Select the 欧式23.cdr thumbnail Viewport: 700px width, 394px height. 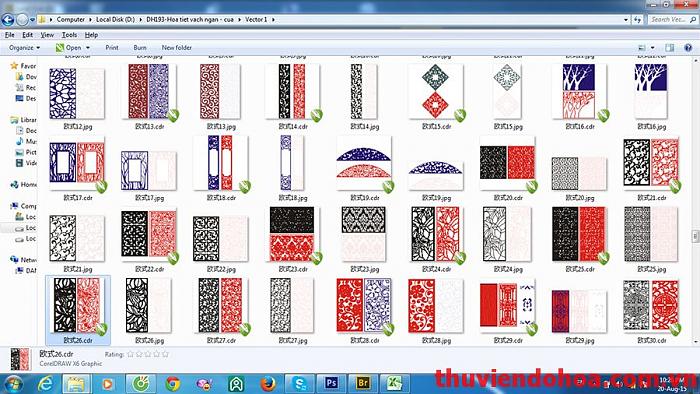pos(292,234)
